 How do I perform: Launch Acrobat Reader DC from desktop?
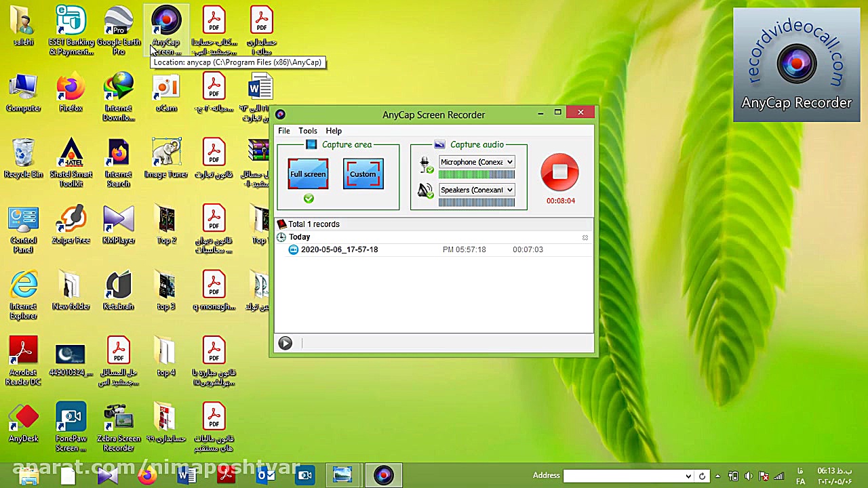pyautogui.click(x=23, y=361)
